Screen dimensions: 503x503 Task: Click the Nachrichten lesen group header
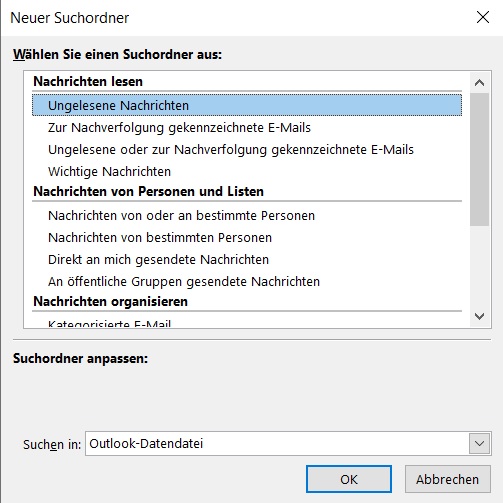pyautogui.click(x=88, y=81)
